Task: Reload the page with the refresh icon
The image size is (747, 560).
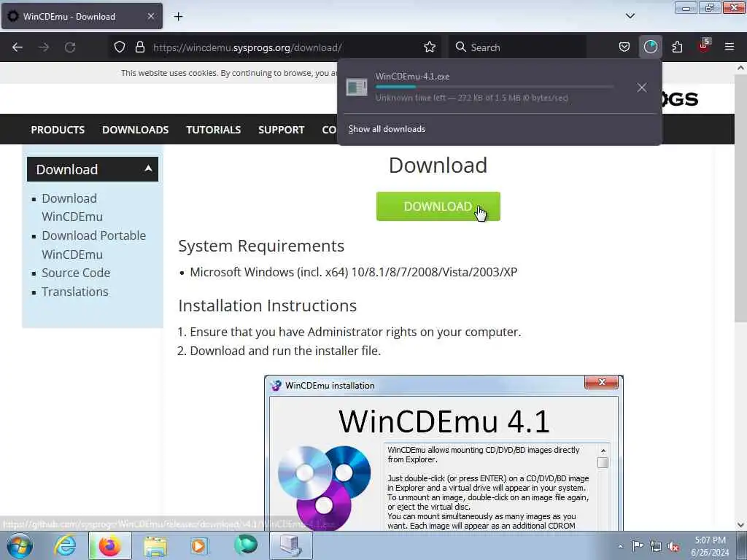Action: coord(70,47)
